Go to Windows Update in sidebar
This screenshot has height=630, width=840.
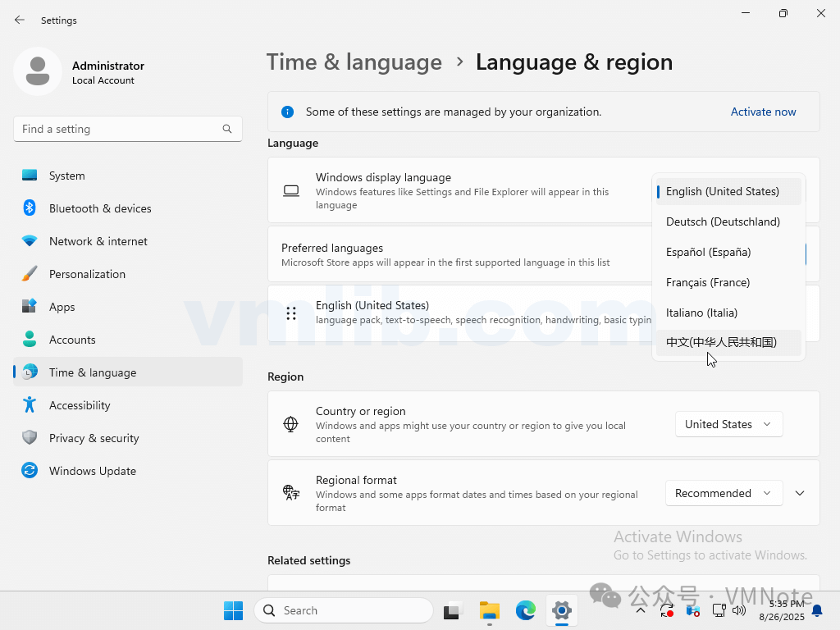(92, 471)
